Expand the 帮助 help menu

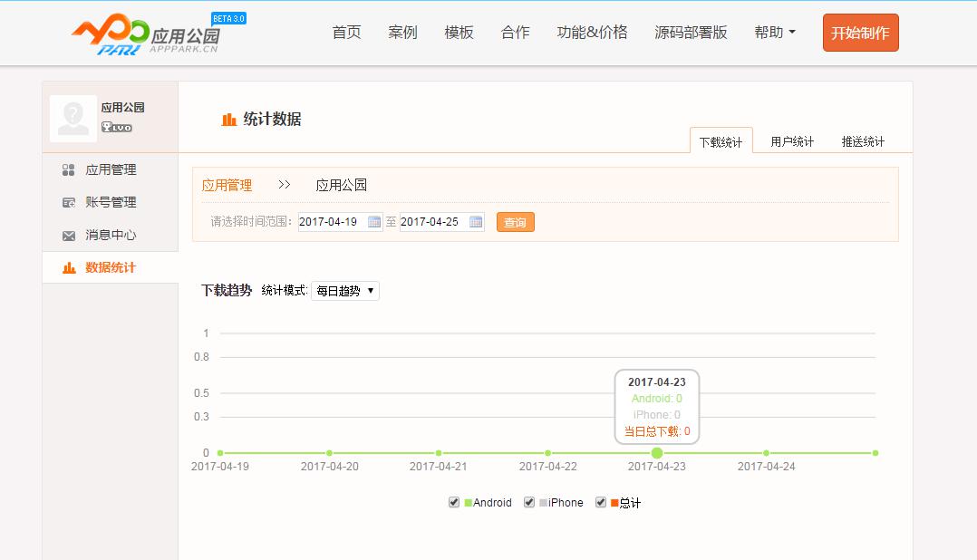coord(774,33)
